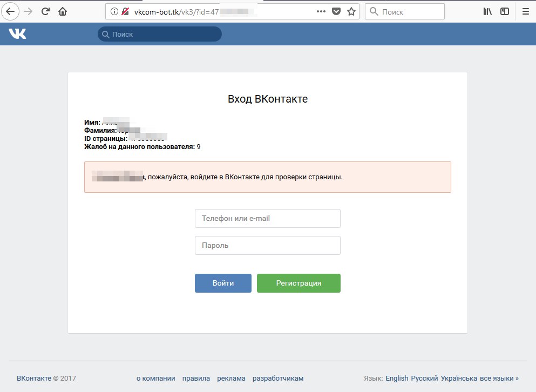Expand the все языки language list
Screen dimensions: 536x392
[499, 379]
